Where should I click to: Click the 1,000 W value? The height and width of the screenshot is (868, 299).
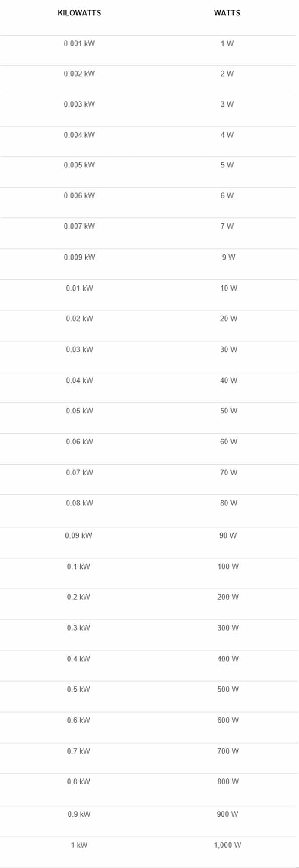227,845
